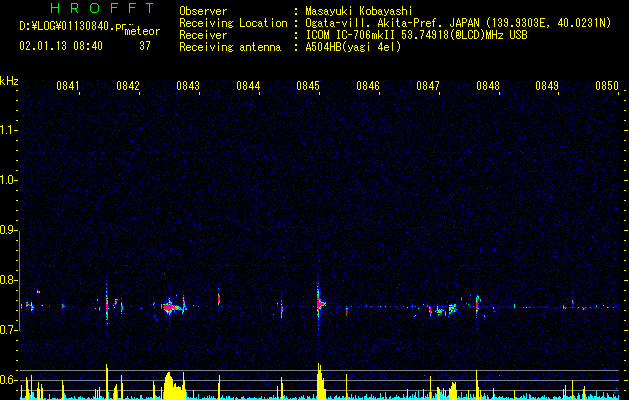Click the meteor count value 37
This screenshot has height=400, width=629.
(x=145, y=46)
